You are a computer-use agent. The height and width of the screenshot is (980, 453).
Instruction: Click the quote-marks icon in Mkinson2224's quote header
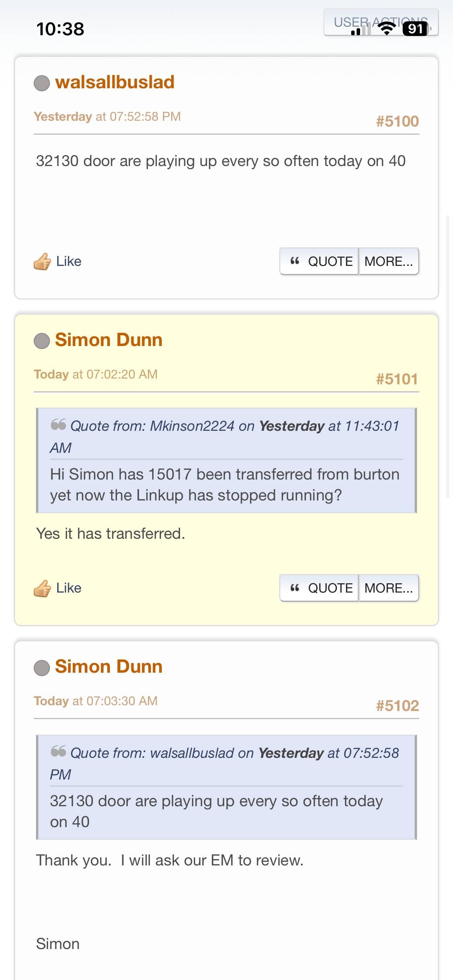coord(58,425)
